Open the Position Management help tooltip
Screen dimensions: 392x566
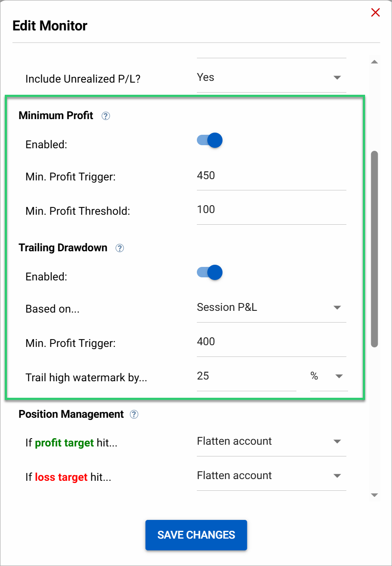tap(134, 414)
